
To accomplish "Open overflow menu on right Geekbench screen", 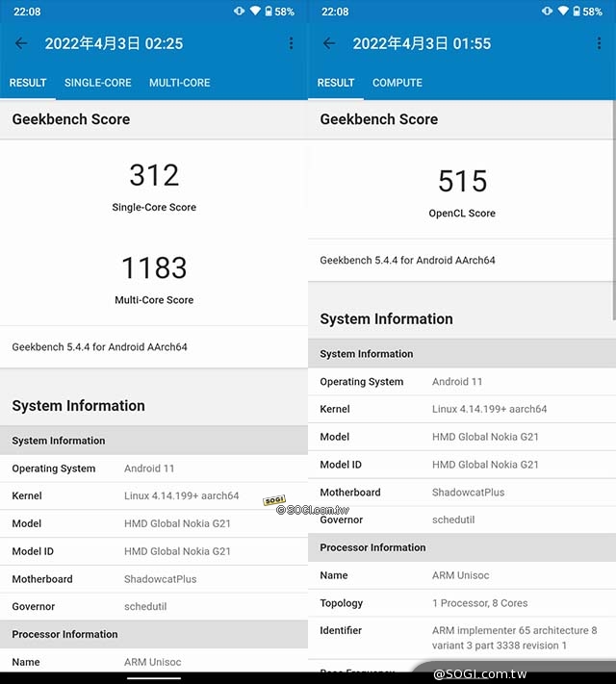I will tap(599, 43).
